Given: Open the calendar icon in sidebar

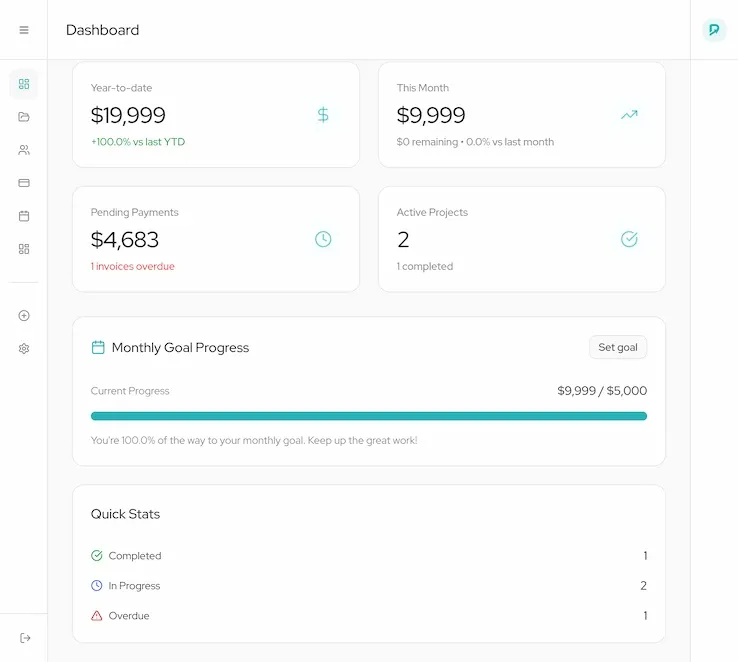Looking at the screenshot, I should [x=24, y=216].
